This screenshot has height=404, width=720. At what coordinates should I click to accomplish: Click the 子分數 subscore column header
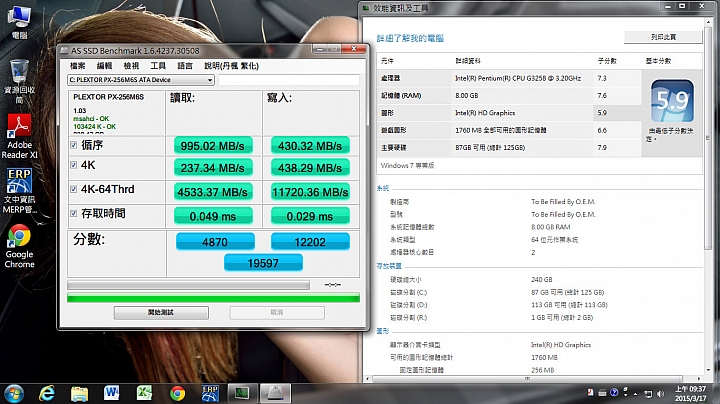[x=607, y=61]
